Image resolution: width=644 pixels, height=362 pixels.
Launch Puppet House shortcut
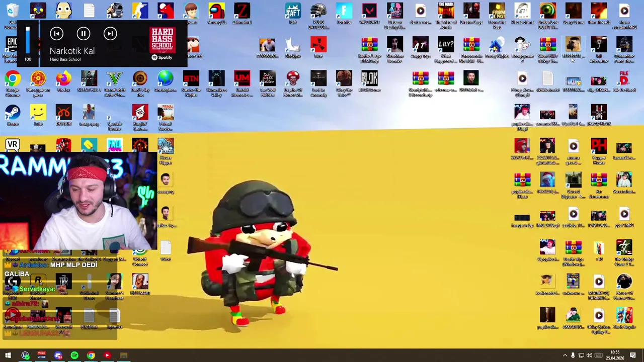coord(599,151)
